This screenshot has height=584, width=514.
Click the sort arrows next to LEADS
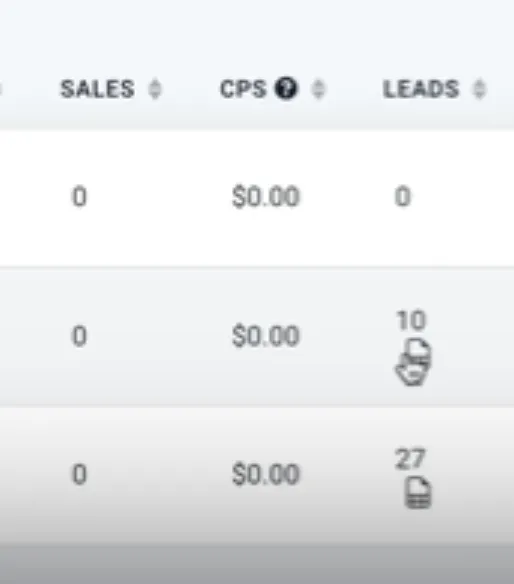pyautogui.click(x=480, y=89)
